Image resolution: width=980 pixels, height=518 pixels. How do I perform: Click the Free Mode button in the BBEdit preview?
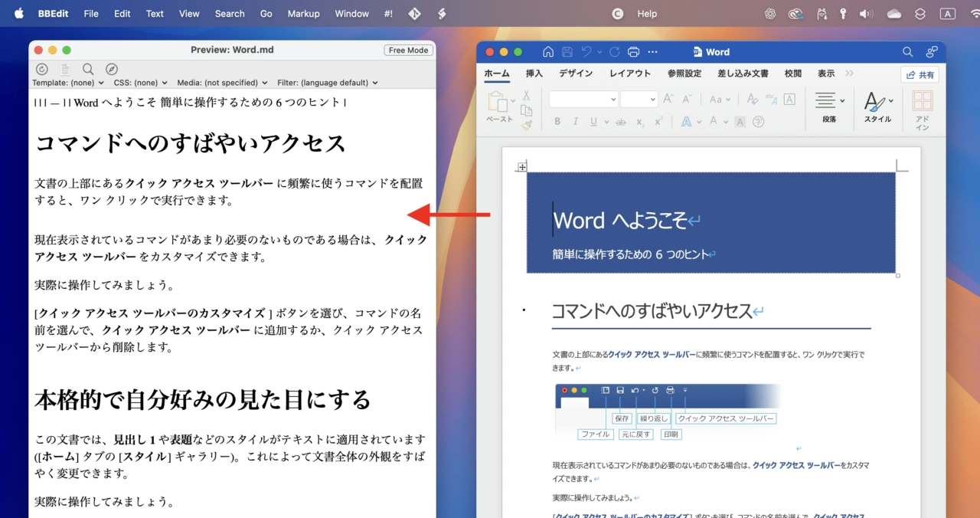point(409,50)
